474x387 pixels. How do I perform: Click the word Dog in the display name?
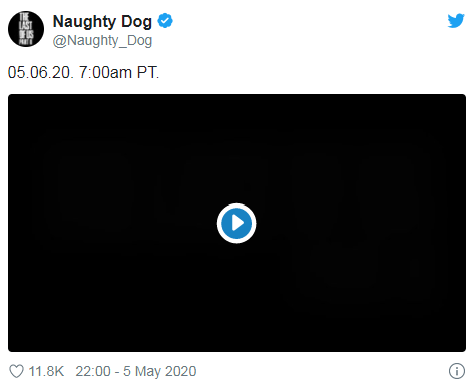coord(136,22)
